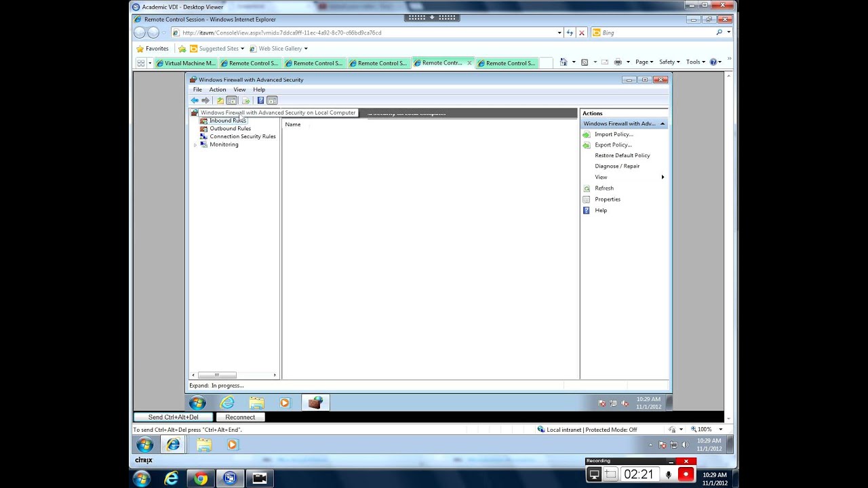Click the Refresh icon beside address bar
Viewport: 868px width, 488px height.
(x=570, y=33)
